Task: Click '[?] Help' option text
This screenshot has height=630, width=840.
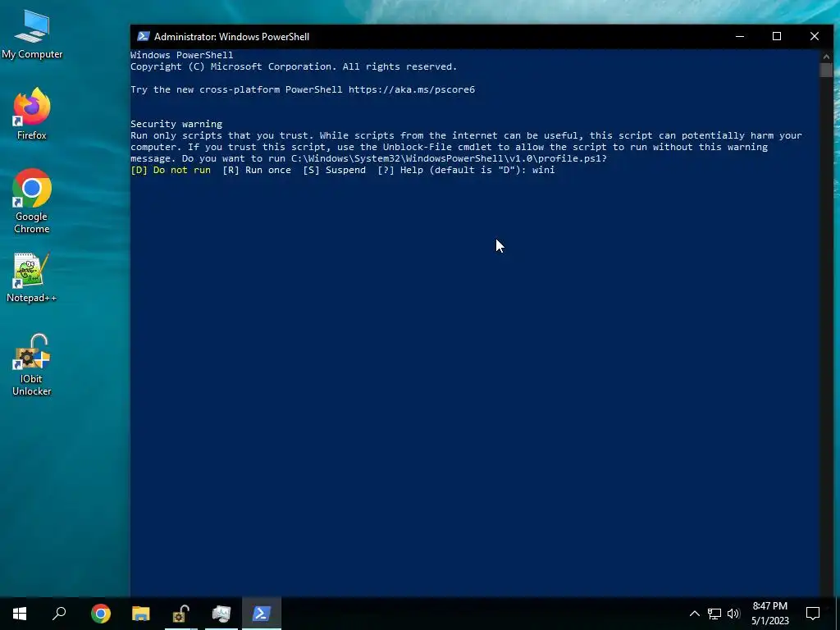Action: pyautogui.click(x=400, y=170)
